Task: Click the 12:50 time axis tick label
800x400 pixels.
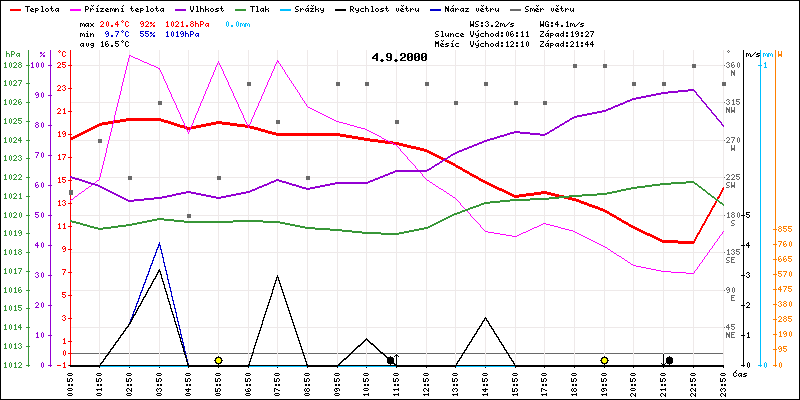Action: tap(427, 381)
